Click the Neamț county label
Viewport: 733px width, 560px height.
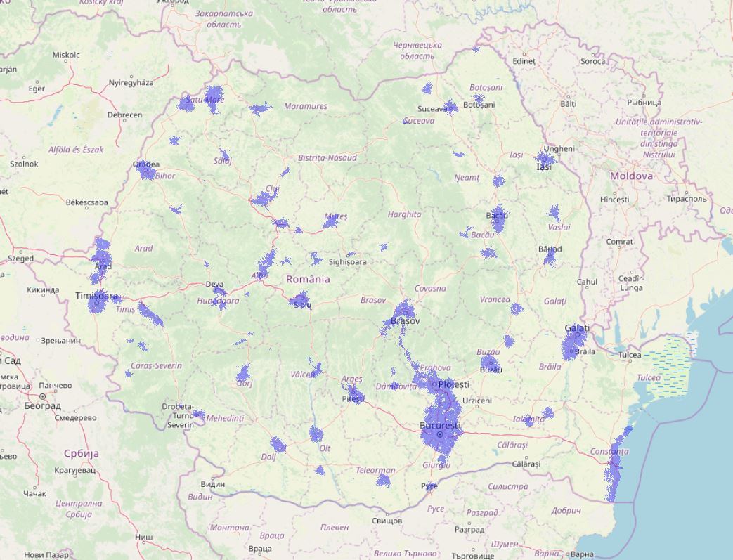[467, 178]
